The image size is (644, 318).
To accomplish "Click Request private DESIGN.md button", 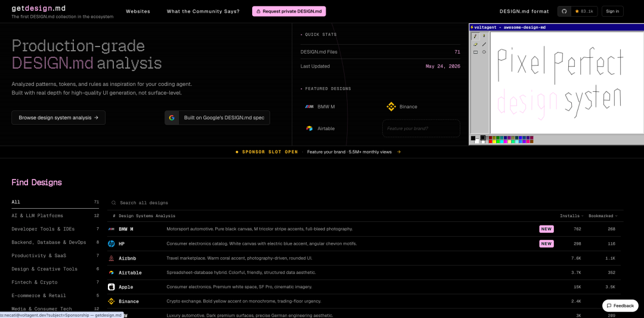I will 289,11.
